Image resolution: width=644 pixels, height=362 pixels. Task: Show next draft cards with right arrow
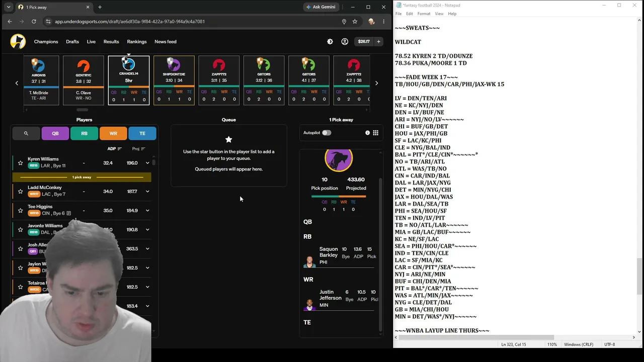pyautogui.click(x=376, y=83)
